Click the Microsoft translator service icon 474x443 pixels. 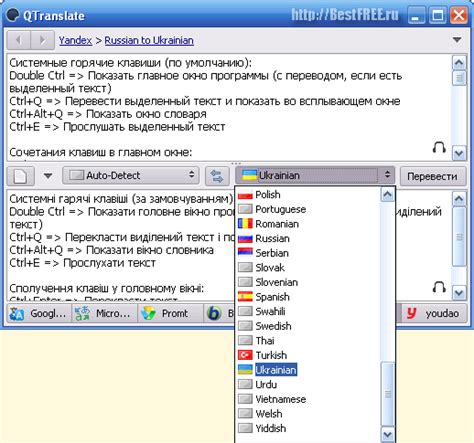tap(82, 314)
